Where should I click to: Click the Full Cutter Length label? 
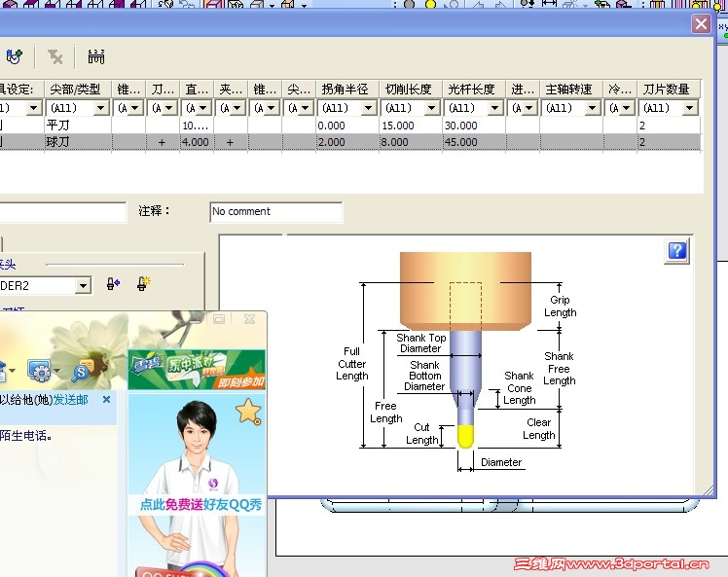click(352, 364)
